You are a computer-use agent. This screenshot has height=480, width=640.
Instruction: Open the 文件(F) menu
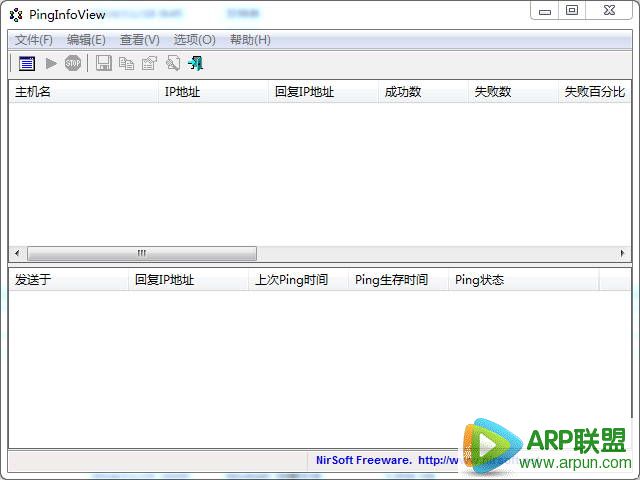pyautogui.click(x=34, y=40)
